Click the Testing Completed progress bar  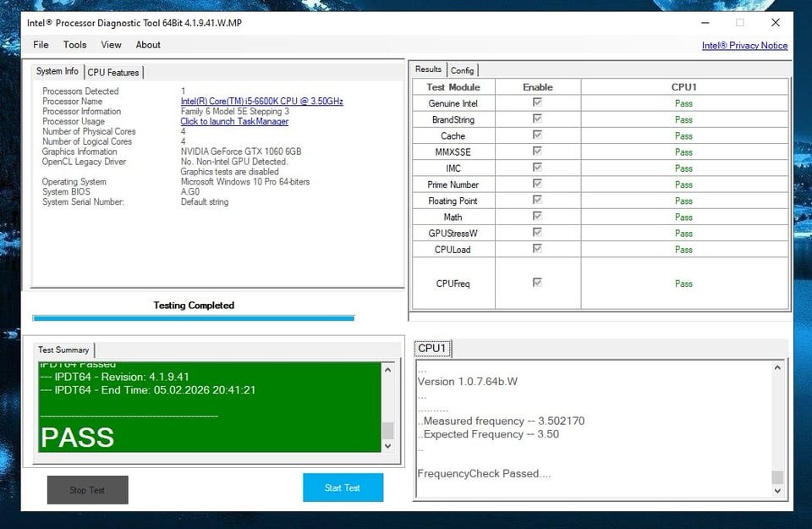click(193, 318)
